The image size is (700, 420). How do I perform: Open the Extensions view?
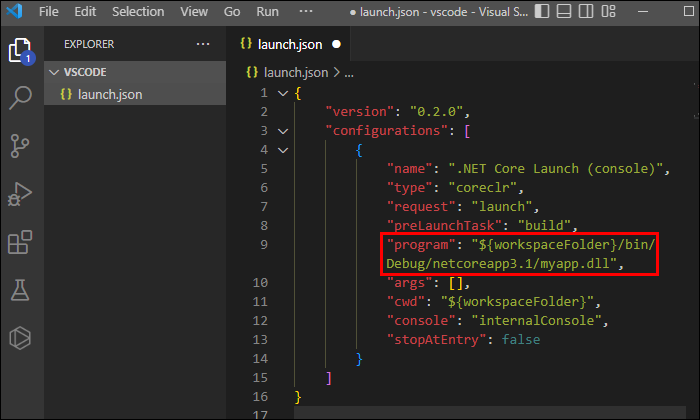pyautogui.click(x=20, y=242)
